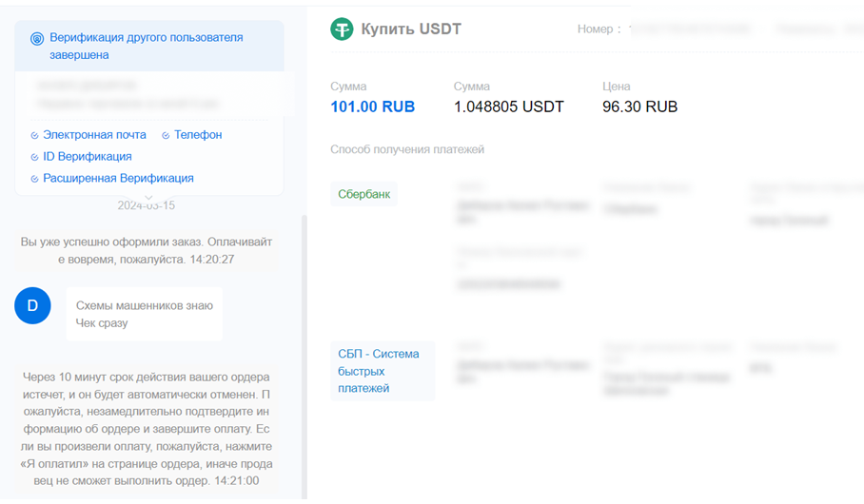Click the order placed system message 14:20:27
The width and height of the screenshot is (864, 504).
[x=146, y=251]
